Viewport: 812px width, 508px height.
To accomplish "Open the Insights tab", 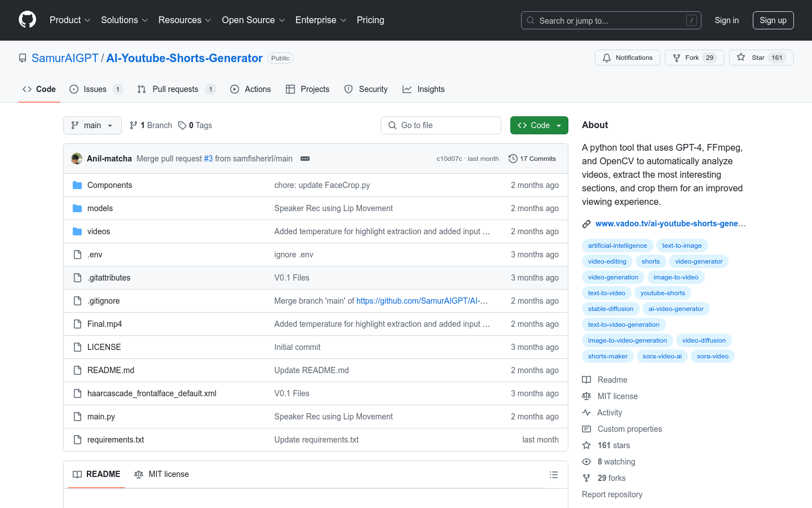I will [x=423, y=89].
